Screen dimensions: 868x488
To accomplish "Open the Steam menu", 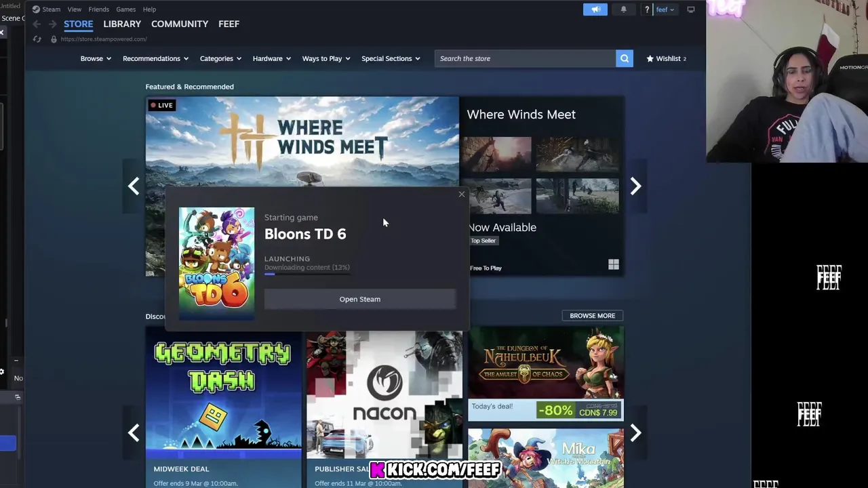I will pyautogui.click(x=46, y=9).
